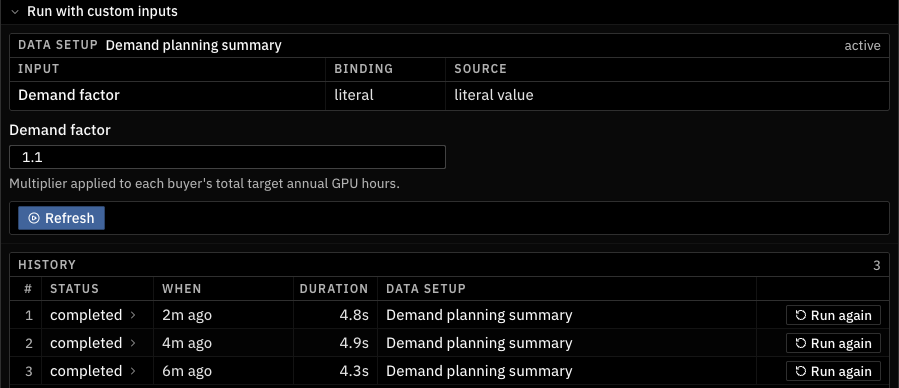The height and width of the screenshot is (388, 899).
Task: Run again history entry 3
Action: [833, 371]
